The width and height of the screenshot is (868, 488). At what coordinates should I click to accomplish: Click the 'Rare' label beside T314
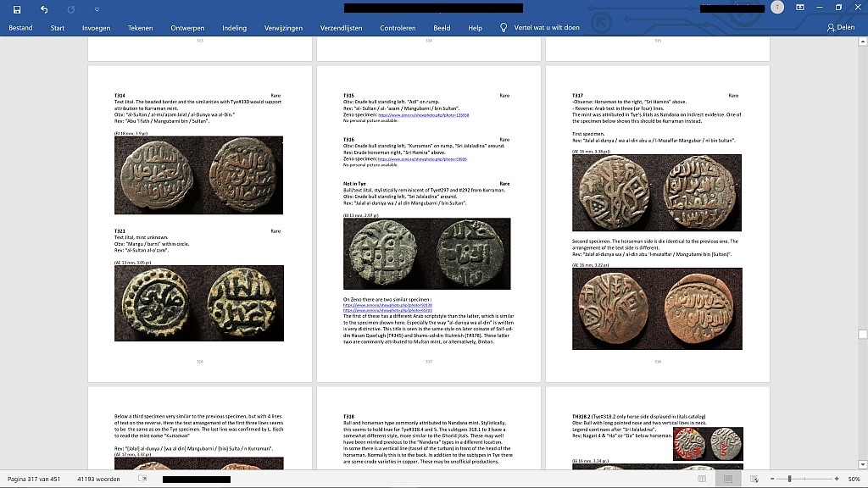click(x=275, y=96)
